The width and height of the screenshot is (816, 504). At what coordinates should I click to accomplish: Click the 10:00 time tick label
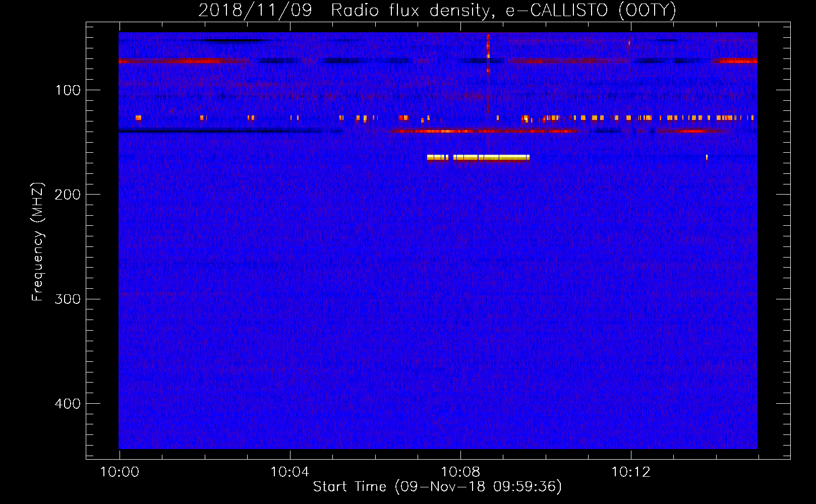point(120,472)
